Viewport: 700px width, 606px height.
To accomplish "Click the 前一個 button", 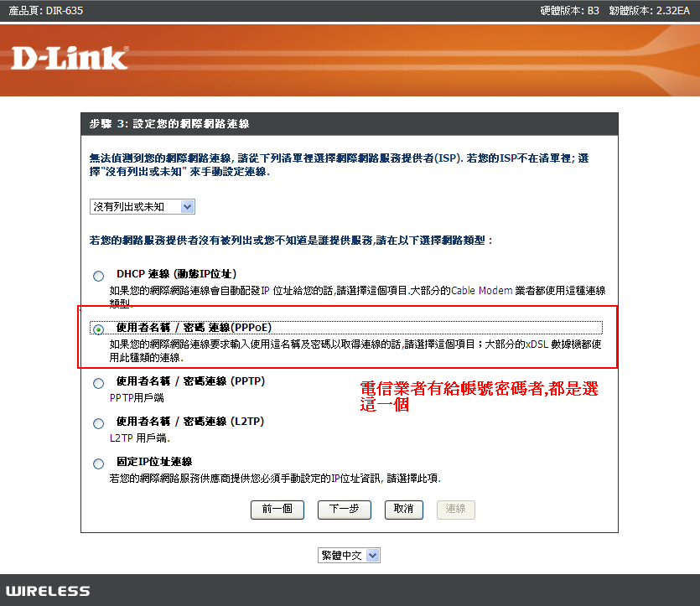I will click(277, 509).
